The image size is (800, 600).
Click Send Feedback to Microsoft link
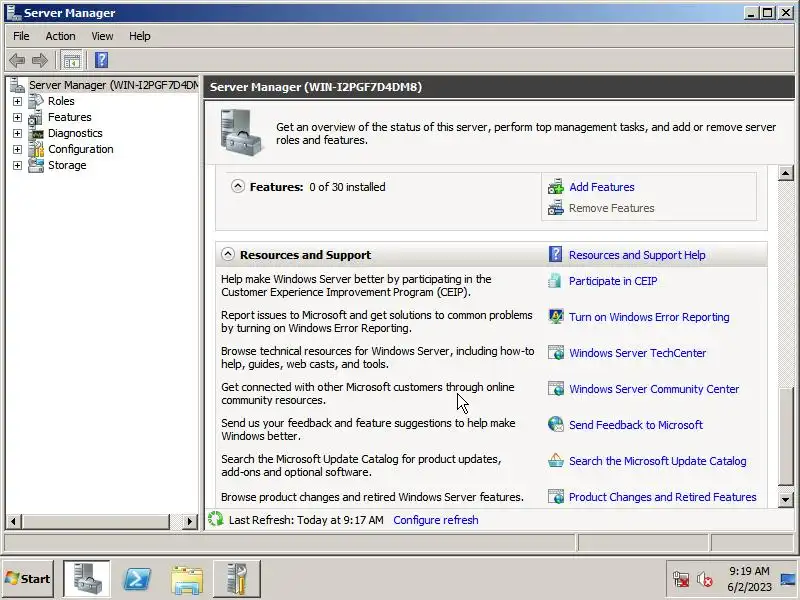coord(636,424)
